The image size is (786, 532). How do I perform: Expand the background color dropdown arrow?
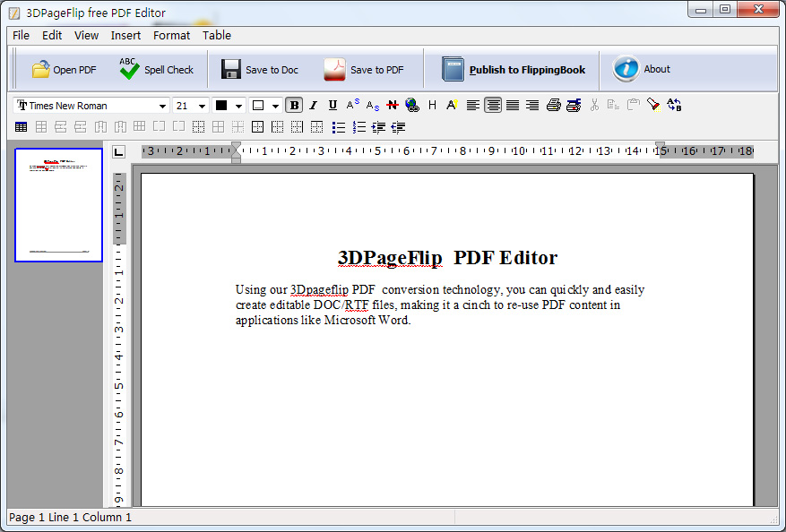click(x=275, y=107)
